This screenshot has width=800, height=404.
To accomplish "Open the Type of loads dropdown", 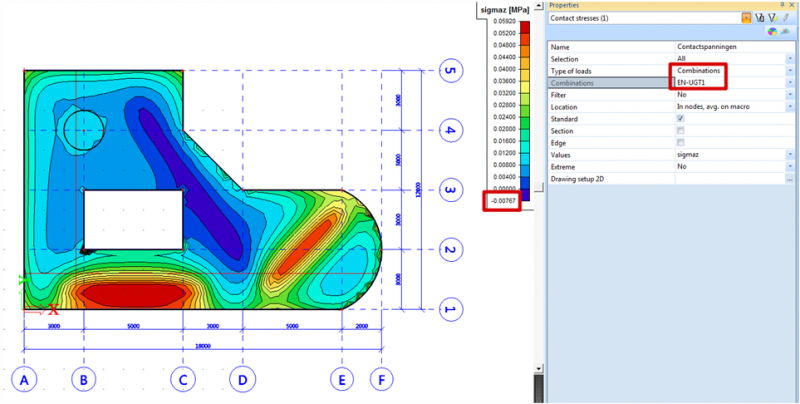I will [x=789, y=71].
